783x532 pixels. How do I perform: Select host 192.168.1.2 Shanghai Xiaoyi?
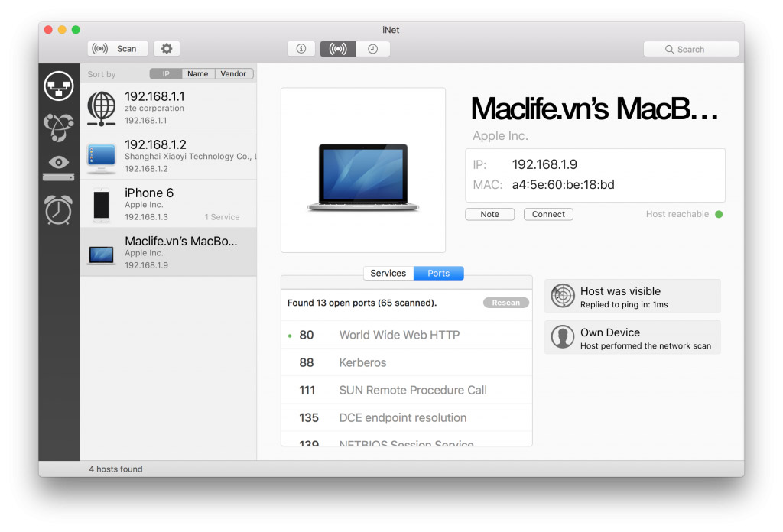168,156
